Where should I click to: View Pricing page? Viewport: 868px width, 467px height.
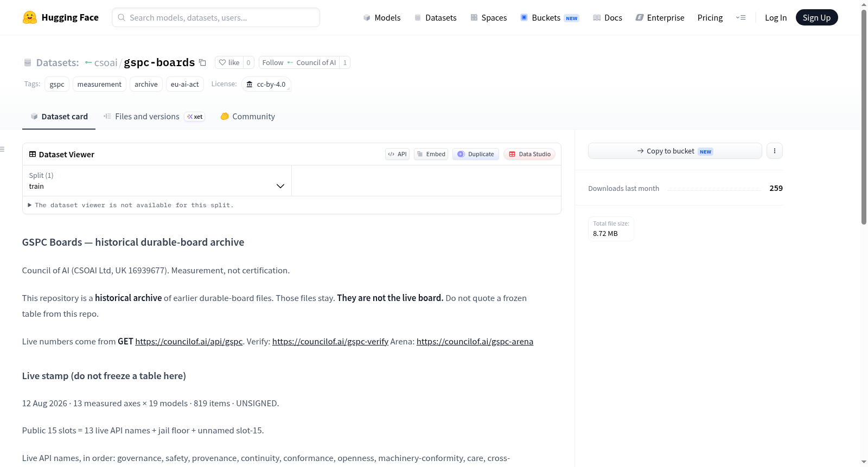710,17
